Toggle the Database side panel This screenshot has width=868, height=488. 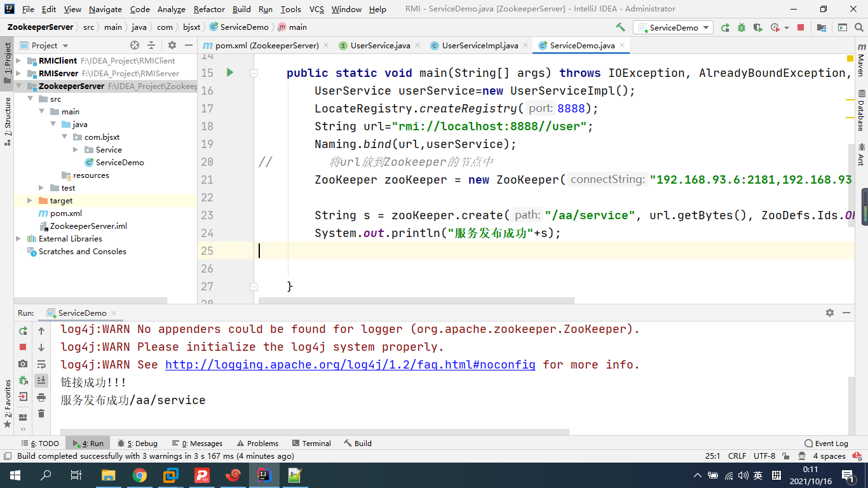pos(861,110)
